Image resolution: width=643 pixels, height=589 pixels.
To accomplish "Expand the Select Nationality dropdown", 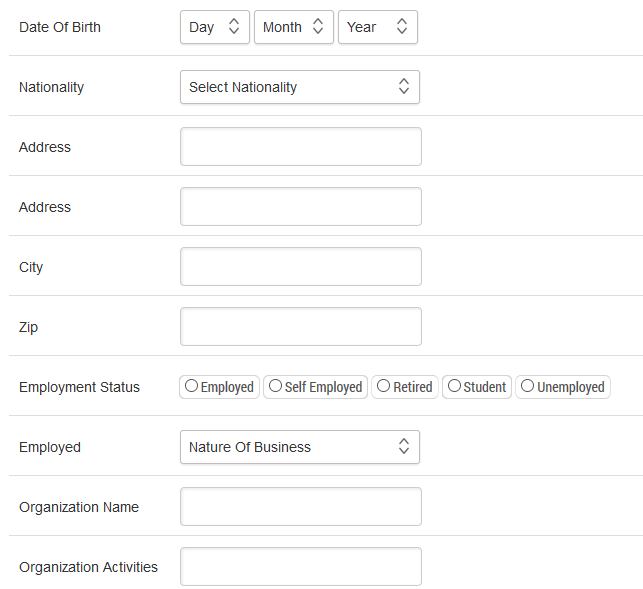I will [x=300, y=87].
